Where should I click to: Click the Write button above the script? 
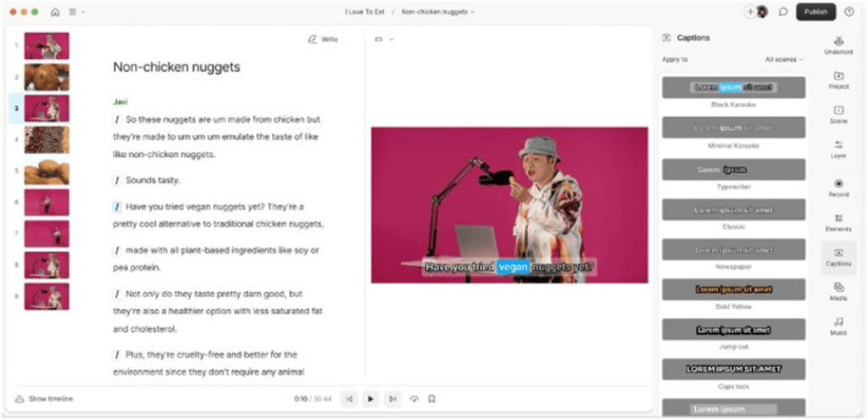(323, 39)
